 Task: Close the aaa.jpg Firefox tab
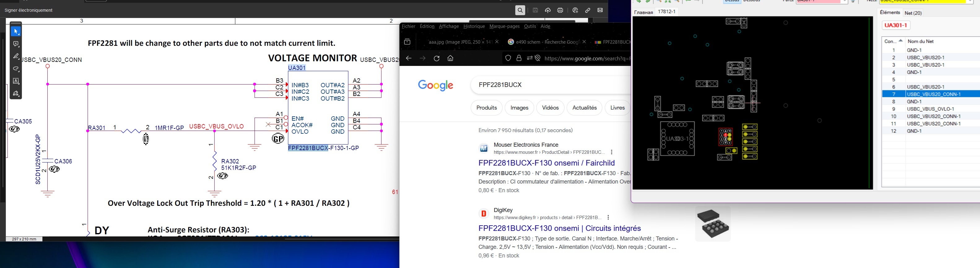pyautogui.click(x=498, y=42)
